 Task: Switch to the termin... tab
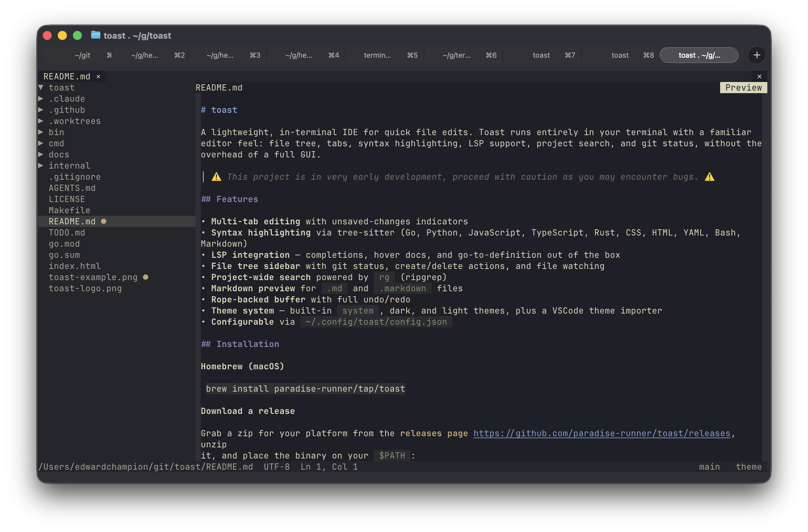point(385,55)
